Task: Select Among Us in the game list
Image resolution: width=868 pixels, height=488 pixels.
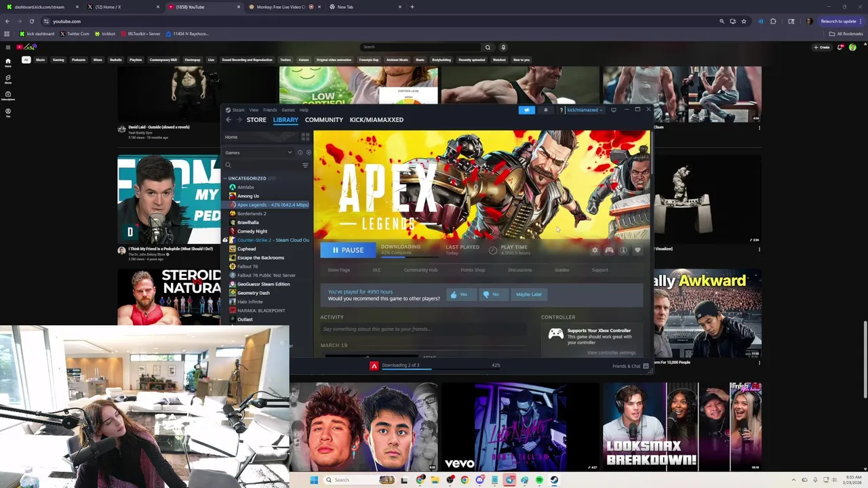Action: 248,196
